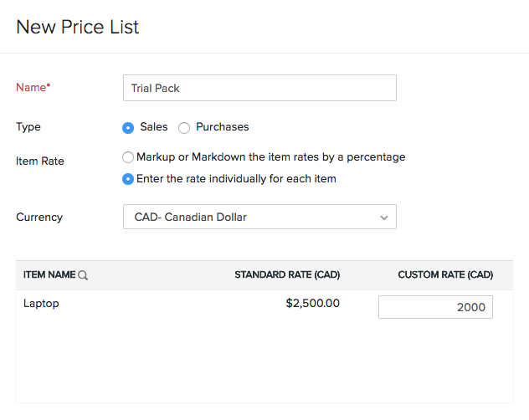Click the search icon beside Item Name
The width and height of the screenshot is (529, 420).
pyautogui.click(x=83, y=275)
